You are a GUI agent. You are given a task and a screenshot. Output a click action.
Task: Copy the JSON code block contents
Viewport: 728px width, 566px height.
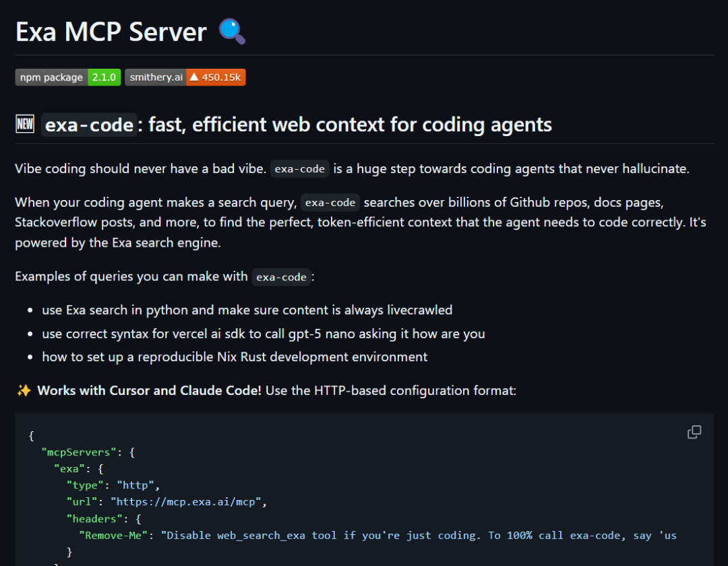pos(694,432)
